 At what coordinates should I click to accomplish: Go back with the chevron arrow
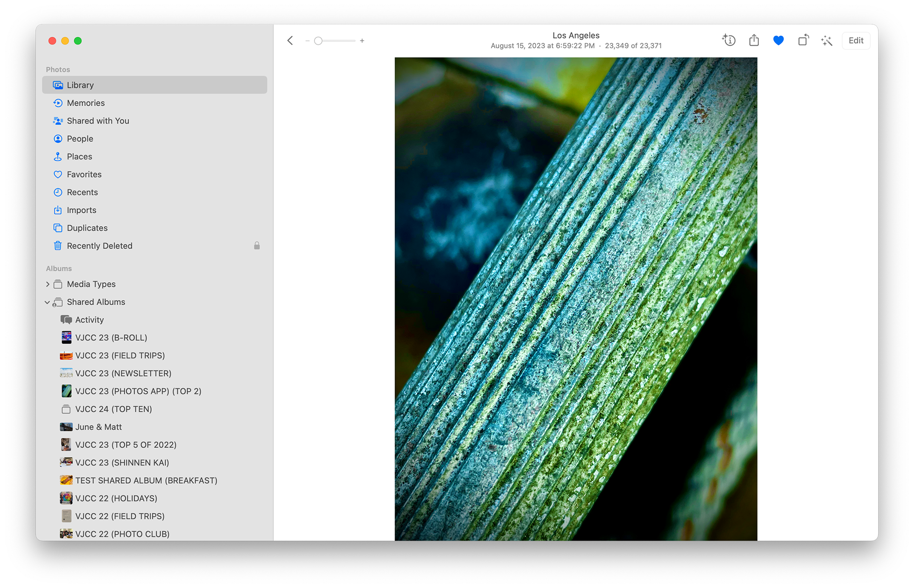click(290, 40)
